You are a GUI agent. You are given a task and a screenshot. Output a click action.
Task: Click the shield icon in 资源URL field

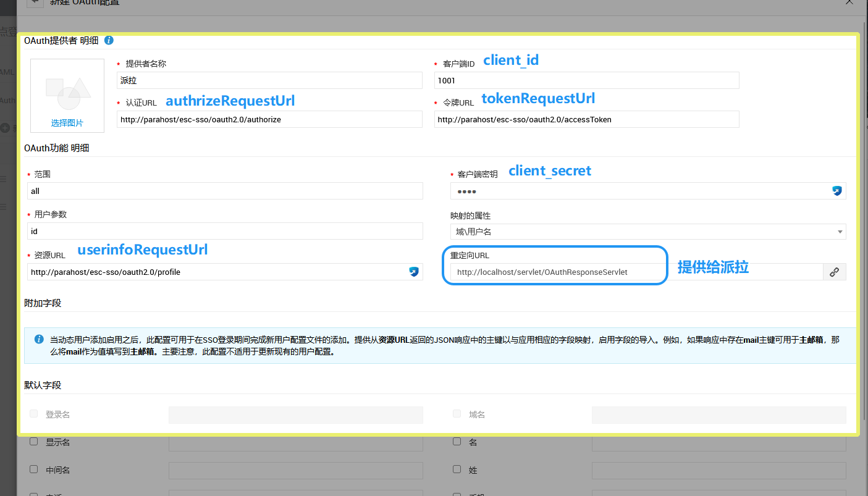point(414,272)
